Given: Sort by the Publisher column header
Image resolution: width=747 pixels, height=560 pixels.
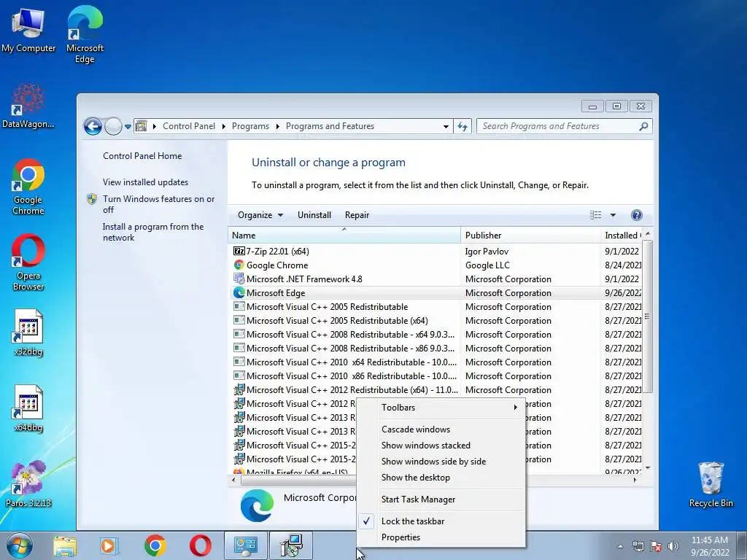Looking at the screenshot, I should tap(531, 236).
